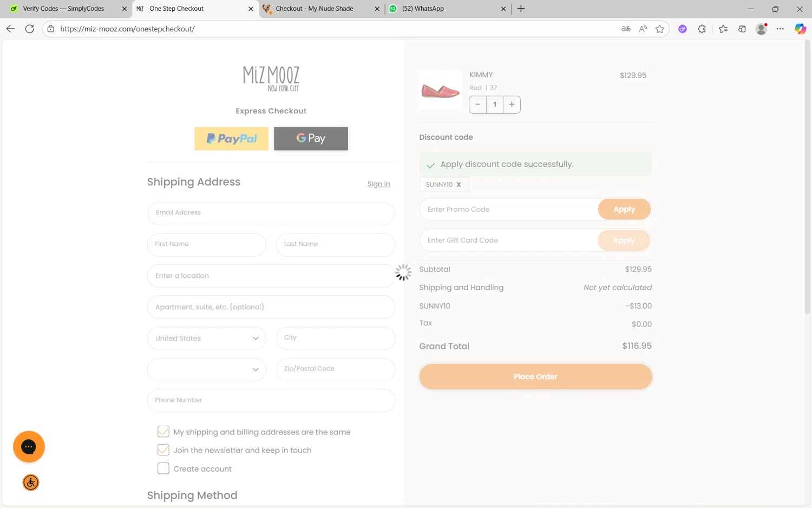The width and height of the screenshot is (812, 508).
Task: Launch the Copilot sidebar icon
Action: (x=800, y=29)
